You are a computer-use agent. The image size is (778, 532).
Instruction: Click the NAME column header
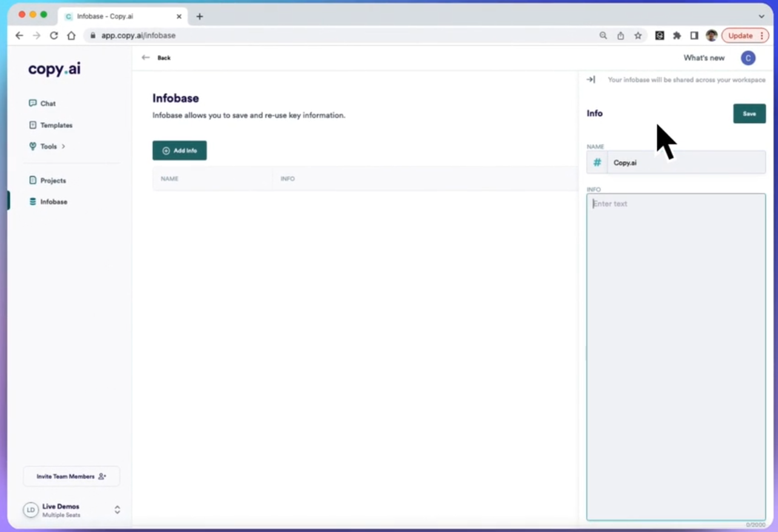[x=170, y=179]
